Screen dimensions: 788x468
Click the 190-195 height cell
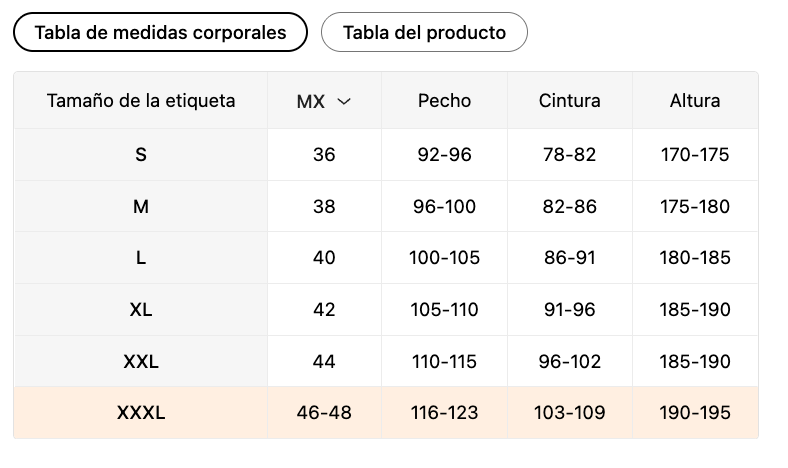[x=695, y=413]
